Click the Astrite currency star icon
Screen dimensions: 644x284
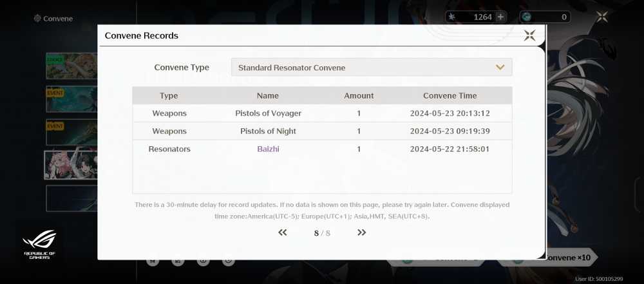click(452, 17)
